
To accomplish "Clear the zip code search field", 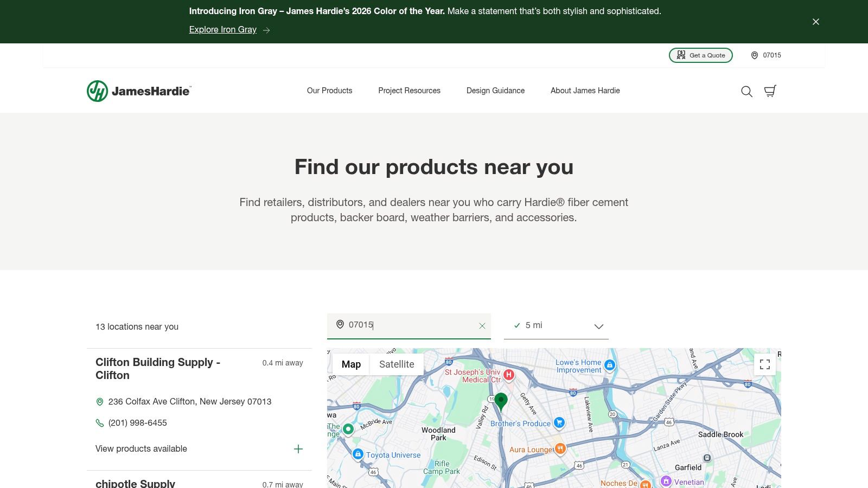I will click(482, 326).
